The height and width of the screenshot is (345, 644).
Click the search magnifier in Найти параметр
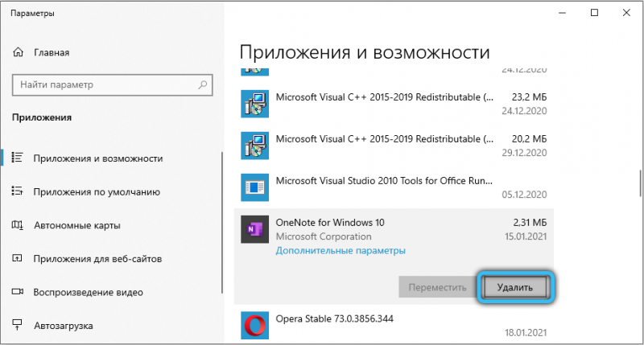point(203,85)
